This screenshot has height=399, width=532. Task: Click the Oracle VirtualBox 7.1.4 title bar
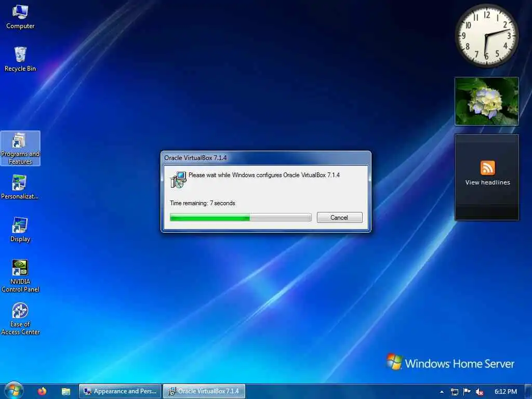[x=265, y=158]
